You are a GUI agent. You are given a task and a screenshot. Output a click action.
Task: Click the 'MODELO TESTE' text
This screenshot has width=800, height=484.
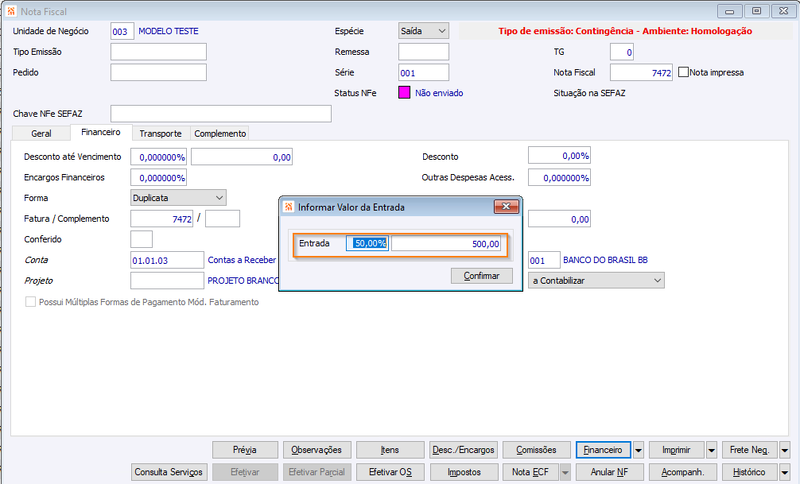click(168, 31)
